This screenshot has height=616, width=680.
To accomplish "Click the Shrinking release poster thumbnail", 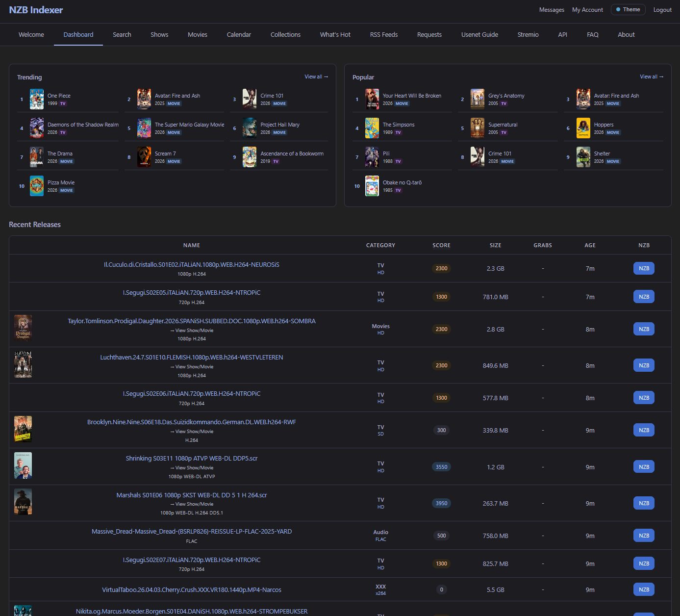I will tap(23, 465).
